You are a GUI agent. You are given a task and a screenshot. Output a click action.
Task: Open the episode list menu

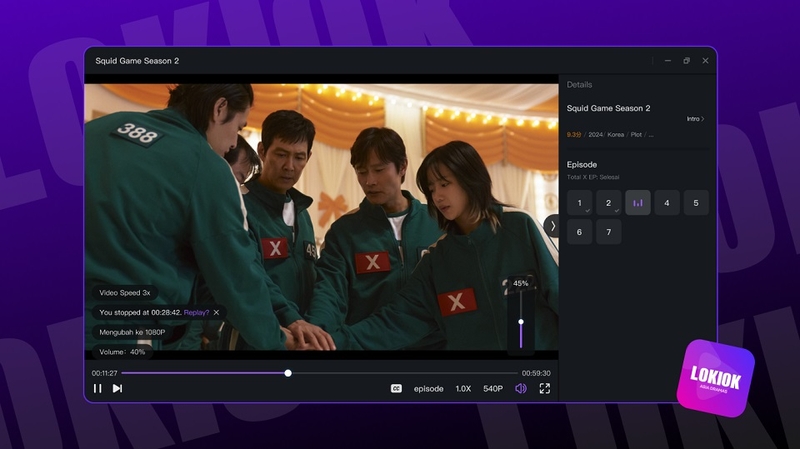429,389
